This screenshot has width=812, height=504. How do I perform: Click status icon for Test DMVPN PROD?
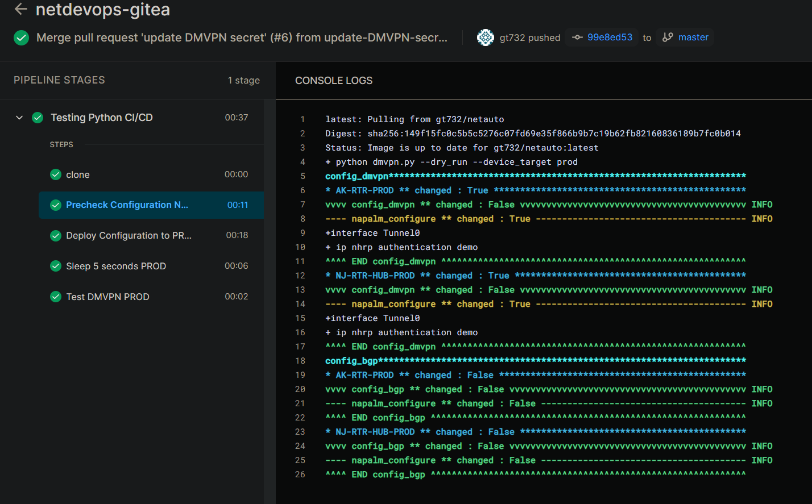(x=56, y=297)
